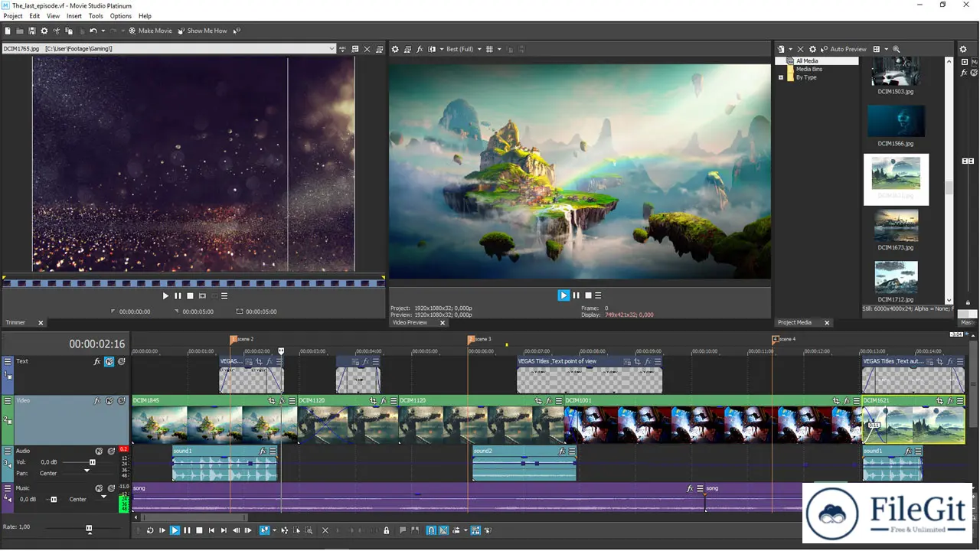
Task: Open Event FX on the sound2 clip
Action: coord(562,451)
